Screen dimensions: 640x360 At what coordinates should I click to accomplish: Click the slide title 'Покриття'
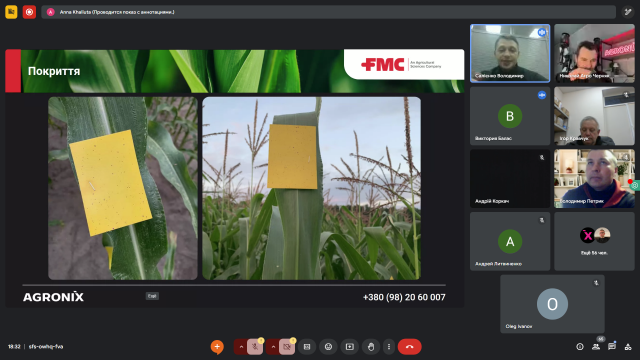tap(54, 71)
